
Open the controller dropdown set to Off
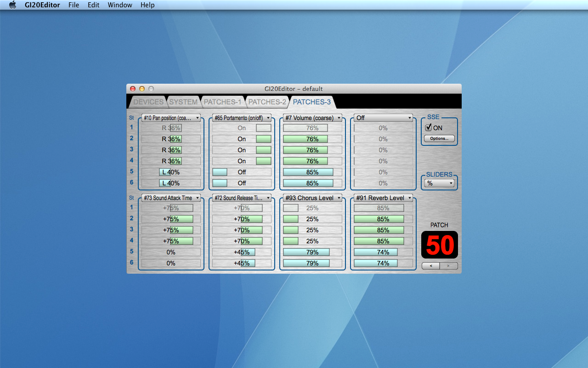(x=383, y=118)
